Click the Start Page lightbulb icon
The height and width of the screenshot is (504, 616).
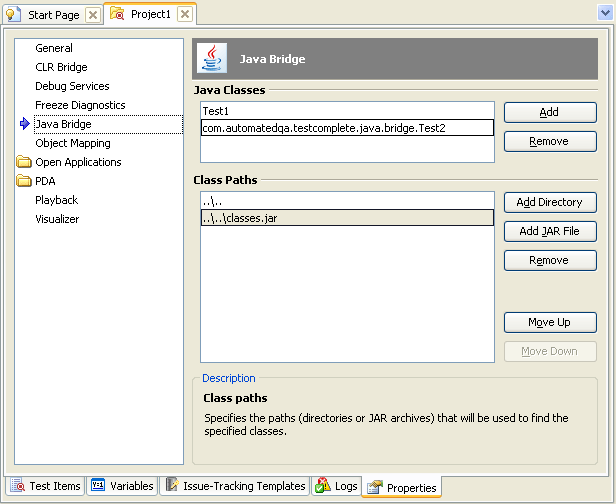13,15
